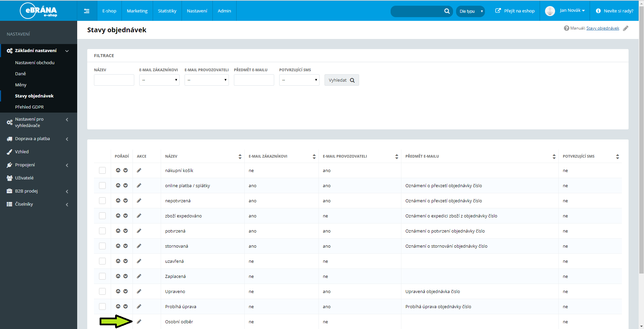Screen dimensions: 644x329
Task: Move 'Probíhá úprava' down in order
Action: coord(126,306)
